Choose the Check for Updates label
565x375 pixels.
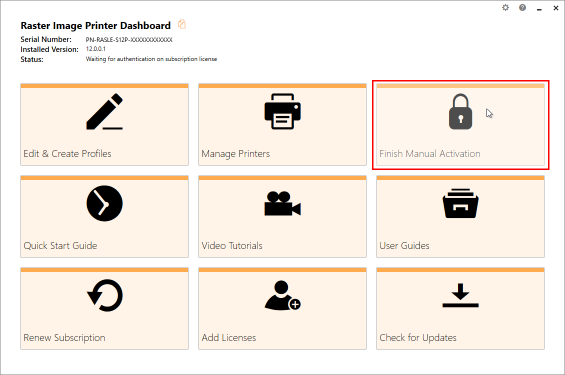[x=418, y=338]
